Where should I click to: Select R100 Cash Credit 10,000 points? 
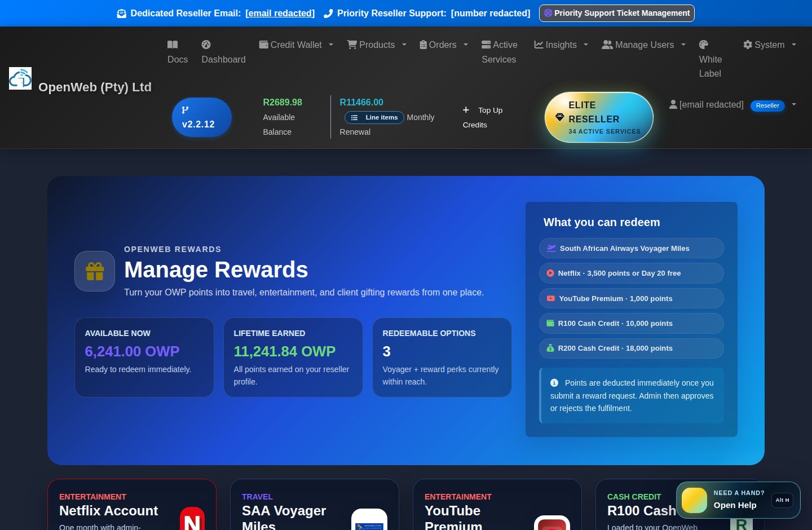point(632,323)
